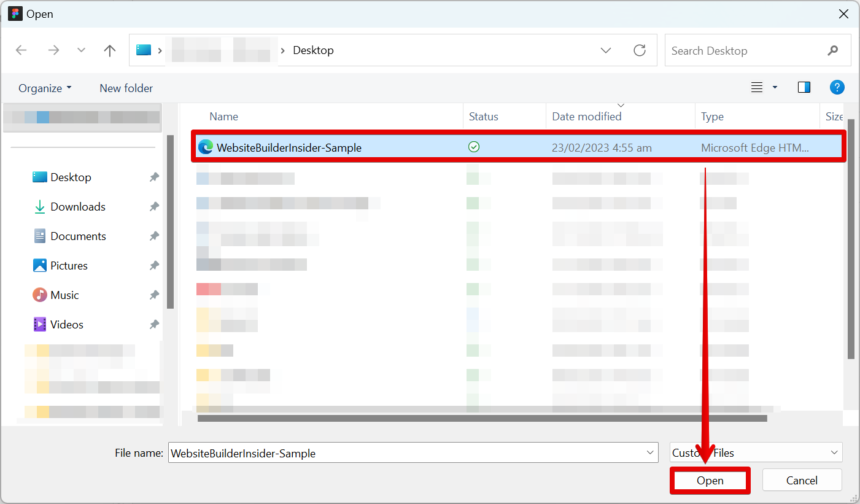
Task: Unpin Music using its pin icon
Action: click(x=154, y=295)
